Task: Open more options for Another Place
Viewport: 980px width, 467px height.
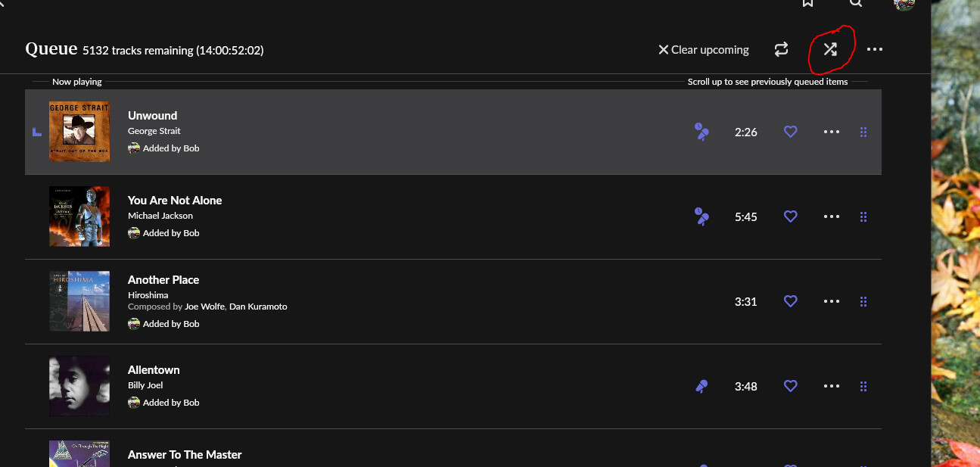Action: [832, 301]
